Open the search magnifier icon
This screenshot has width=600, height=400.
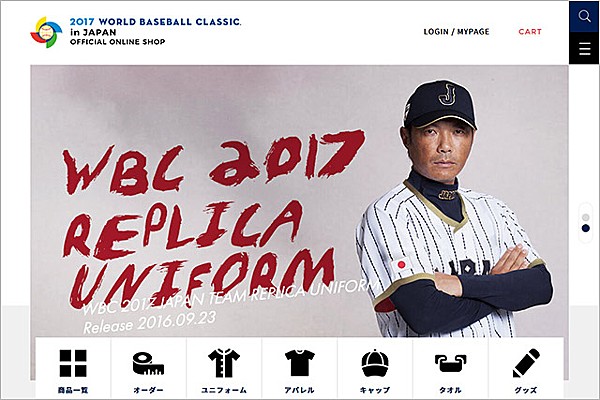point(584,16)
